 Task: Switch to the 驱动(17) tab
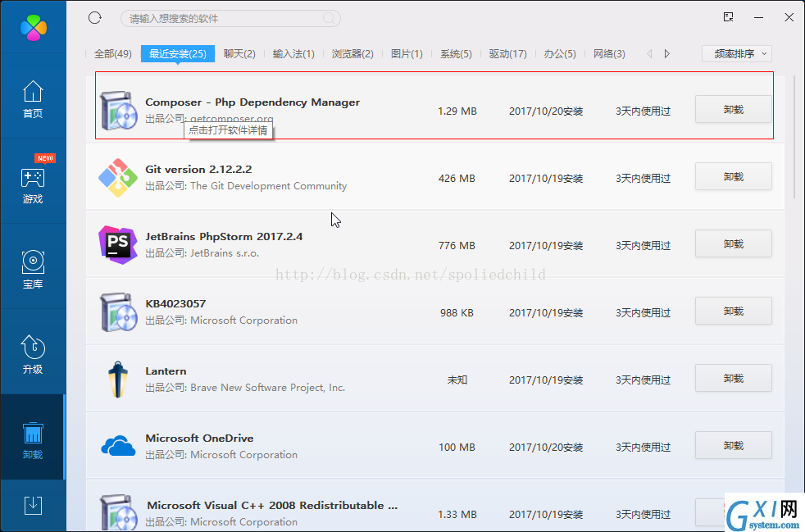pyautogui.click(x=507, y=54)
